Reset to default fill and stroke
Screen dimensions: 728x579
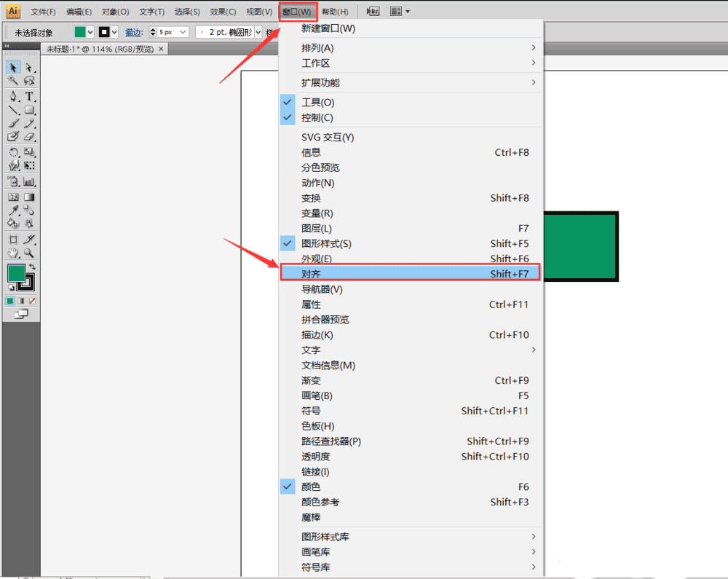coord(11,288)
